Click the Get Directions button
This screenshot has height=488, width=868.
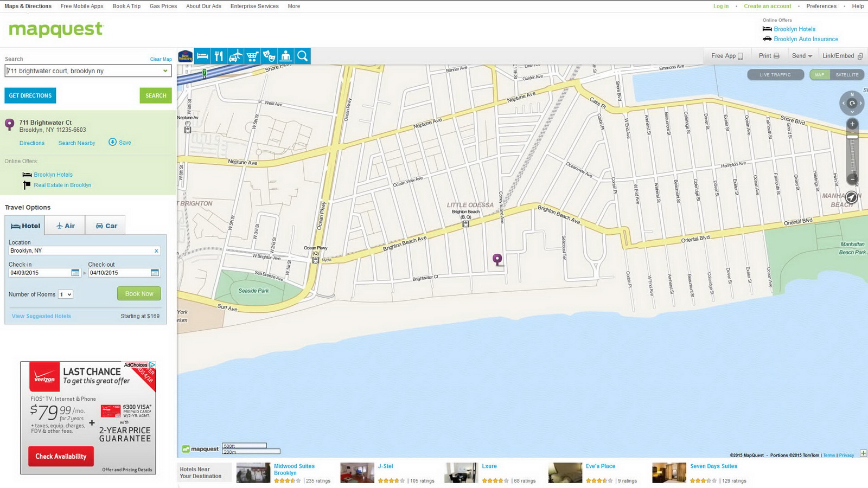[30, 95]
